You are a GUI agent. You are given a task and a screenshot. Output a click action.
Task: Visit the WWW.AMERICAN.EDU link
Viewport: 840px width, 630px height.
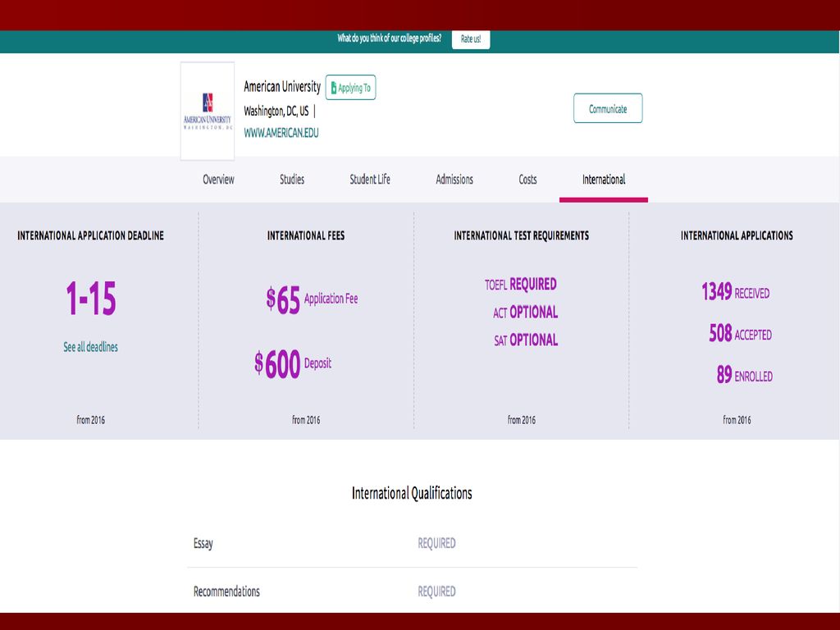[281, 133]
